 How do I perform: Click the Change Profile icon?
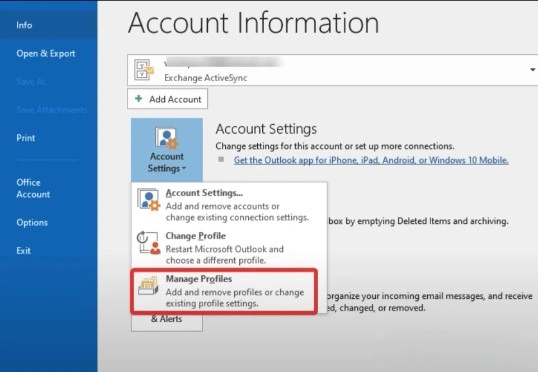tap(149, 243)
